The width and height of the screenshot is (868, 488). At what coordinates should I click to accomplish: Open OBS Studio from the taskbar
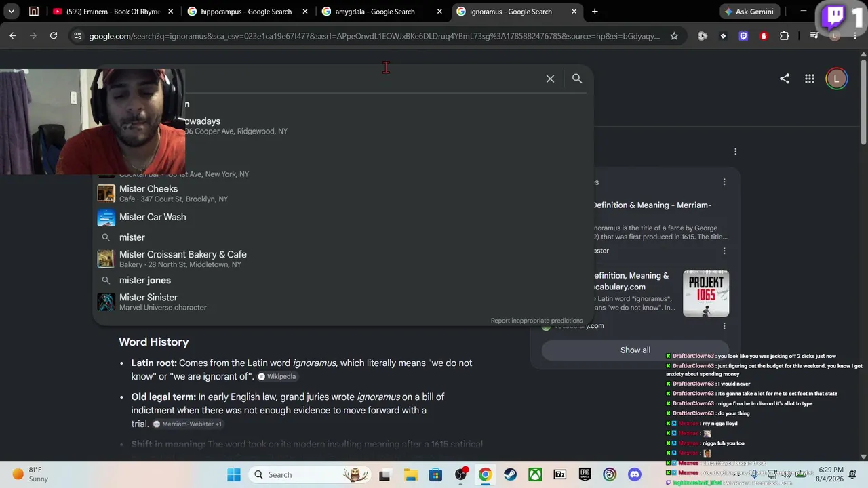[x=460, y=474]
